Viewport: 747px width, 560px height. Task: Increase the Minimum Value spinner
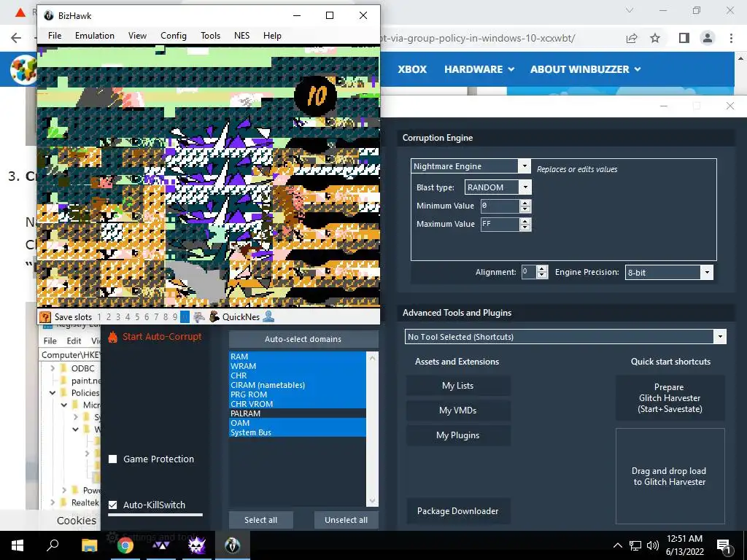(525, 203)
